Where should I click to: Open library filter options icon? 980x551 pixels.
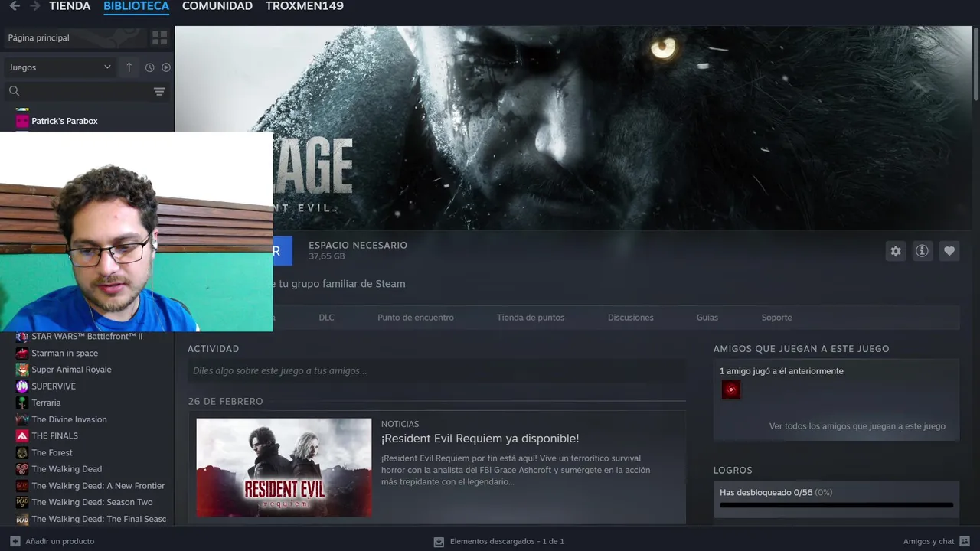pos(159,91)
